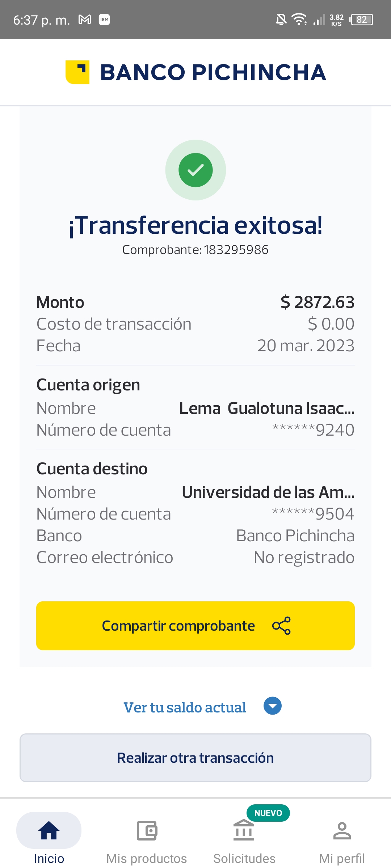Tap the Gmail notification icon in status bar
Screen dimensions: 391x868
pyautogui.click(x=85, y=20)
